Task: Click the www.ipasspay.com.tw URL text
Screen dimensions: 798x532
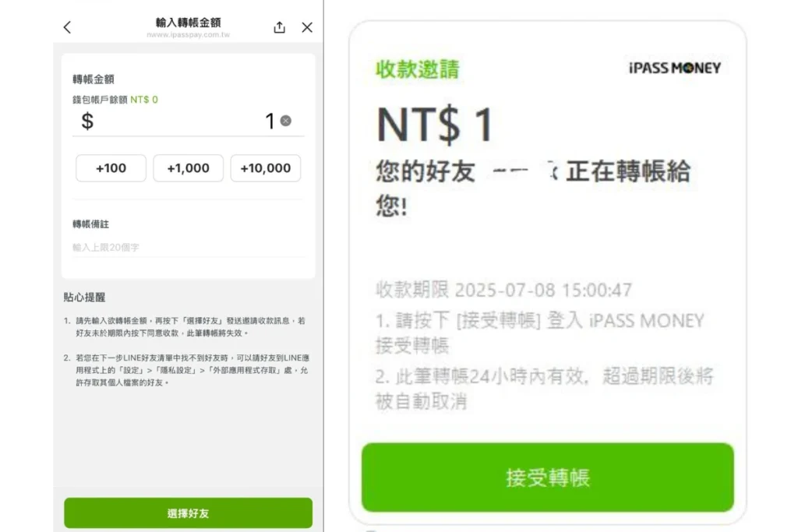Action: 189,34
